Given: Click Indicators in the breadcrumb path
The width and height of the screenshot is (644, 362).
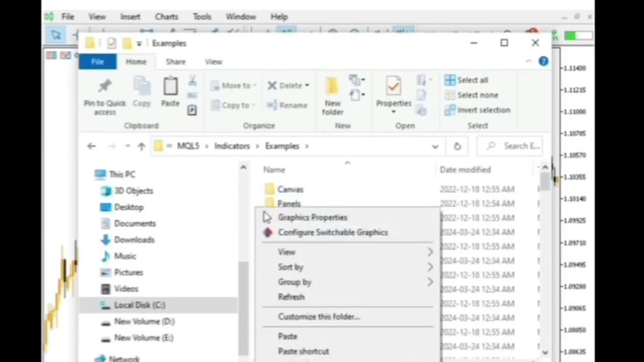Looking at the screenshot, I should pos(232,146).
